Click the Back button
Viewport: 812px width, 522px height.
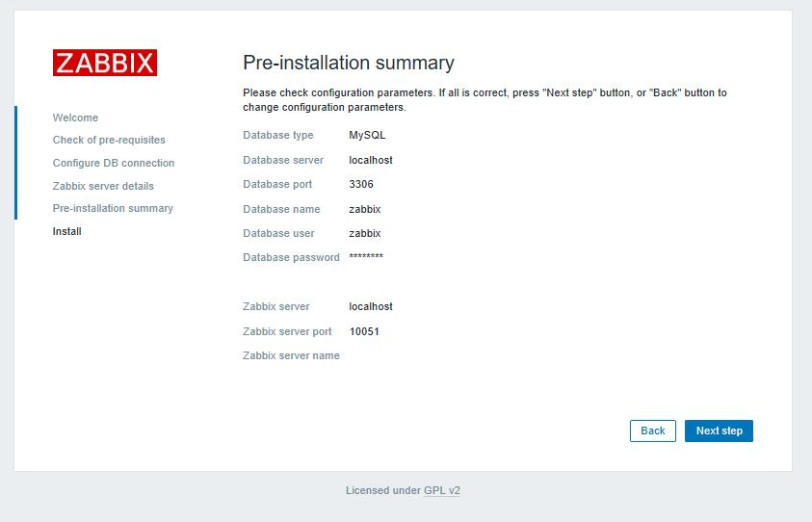tap(652, 431)
